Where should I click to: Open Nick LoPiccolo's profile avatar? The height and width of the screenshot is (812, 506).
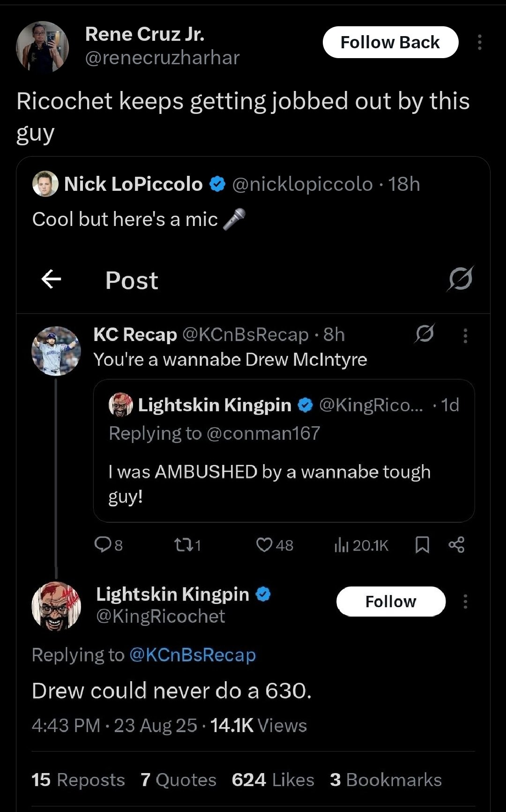[45, 184]
